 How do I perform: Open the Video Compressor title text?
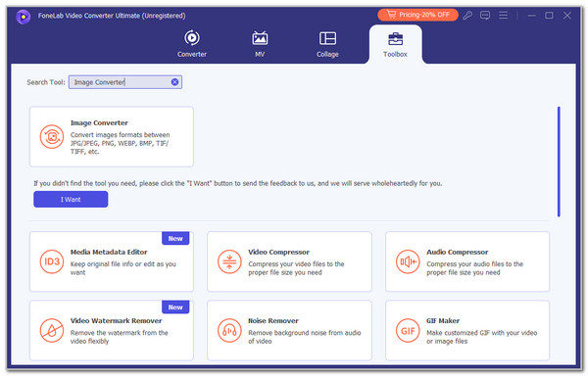pyautogui.click(x=278, y=252)
